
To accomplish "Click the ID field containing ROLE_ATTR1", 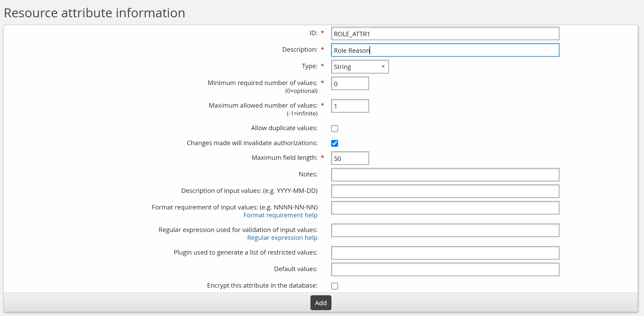I will tap(445, 34).
